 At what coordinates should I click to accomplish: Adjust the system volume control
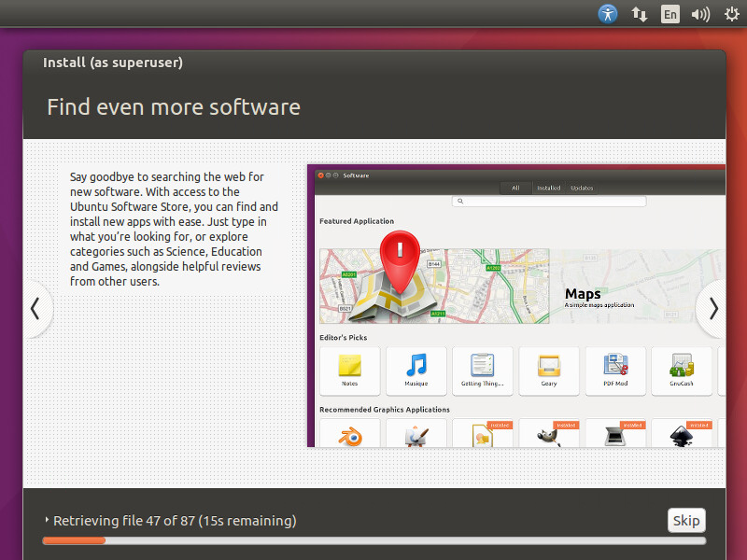pos(700,14)
